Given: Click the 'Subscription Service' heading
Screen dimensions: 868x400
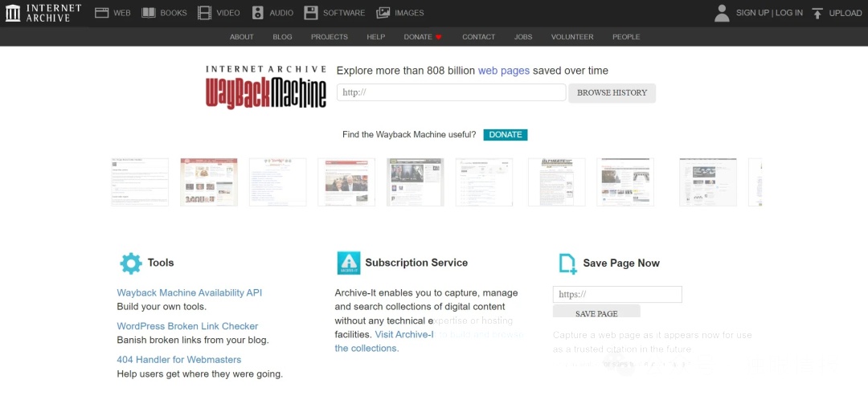Looking at the screenshot, I should 416,263.
